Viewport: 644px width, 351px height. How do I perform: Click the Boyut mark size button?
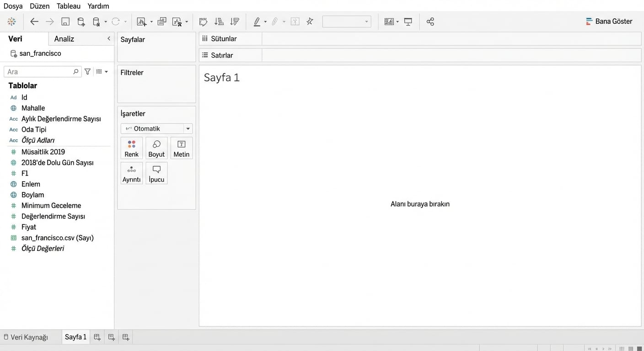point(156,148)
